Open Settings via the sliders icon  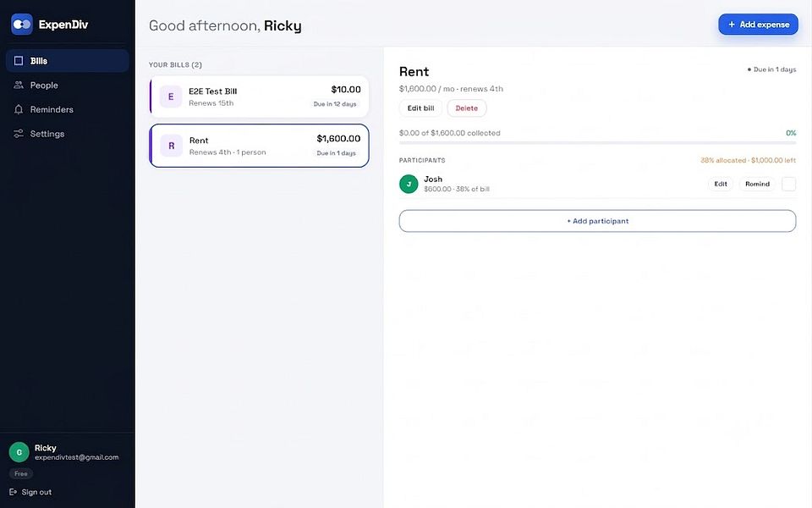pyautogui.click(x=19, y=134)
